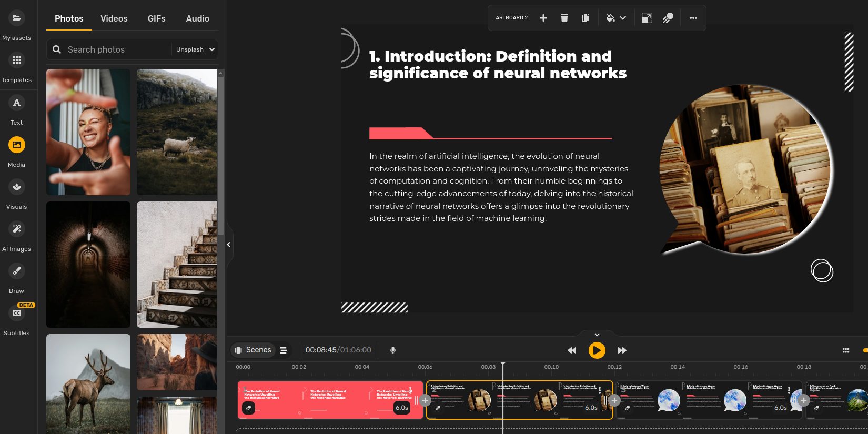
Task: Open the Unsplash photo source dropdown
Action: 195,49
